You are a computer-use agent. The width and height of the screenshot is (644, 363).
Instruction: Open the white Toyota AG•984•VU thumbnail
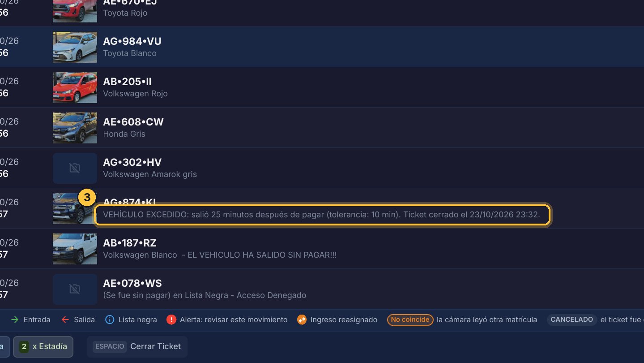pos(75,47)
